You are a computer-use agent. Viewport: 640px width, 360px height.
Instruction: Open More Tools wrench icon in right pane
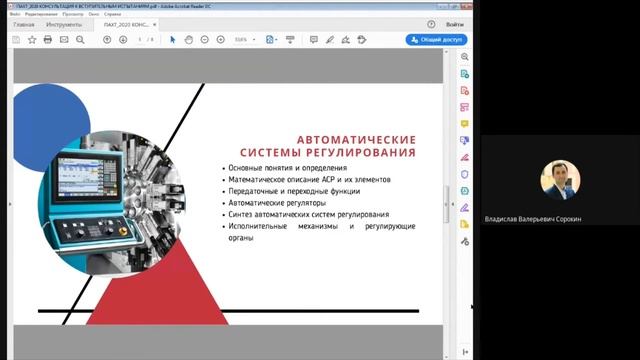[464, 241]
